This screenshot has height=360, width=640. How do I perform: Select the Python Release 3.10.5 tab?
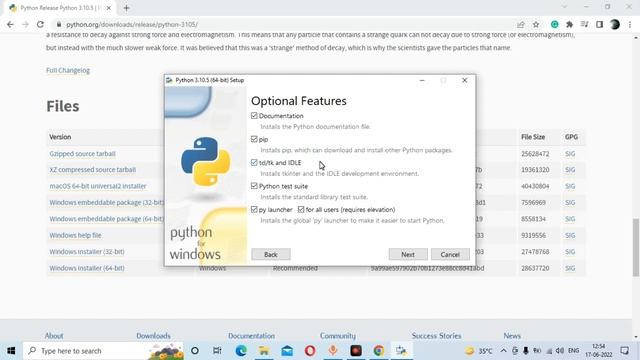click(x=60, y=8)
